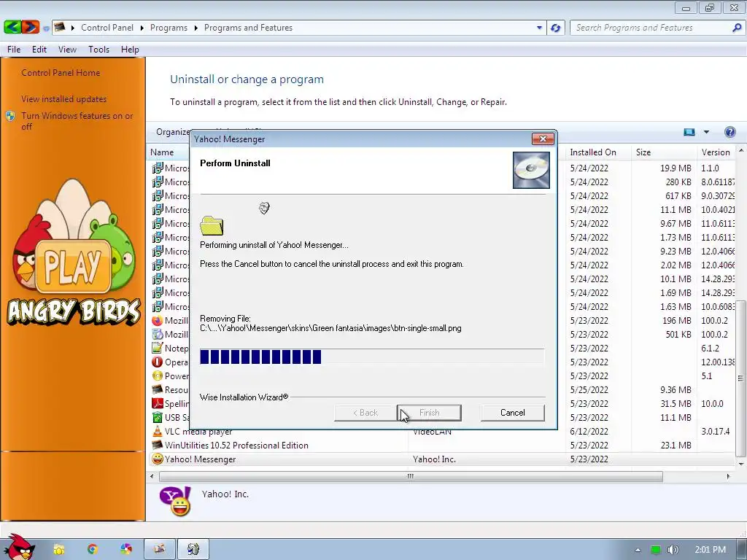Click the large Yahoo! logo in details pane
This screenshot has height=560, width=747.
pos(175,501)
